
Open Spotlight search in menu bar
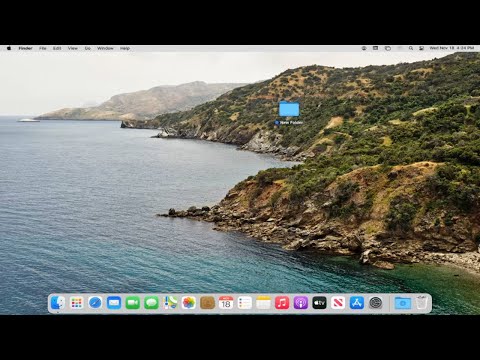coord(411,48)
